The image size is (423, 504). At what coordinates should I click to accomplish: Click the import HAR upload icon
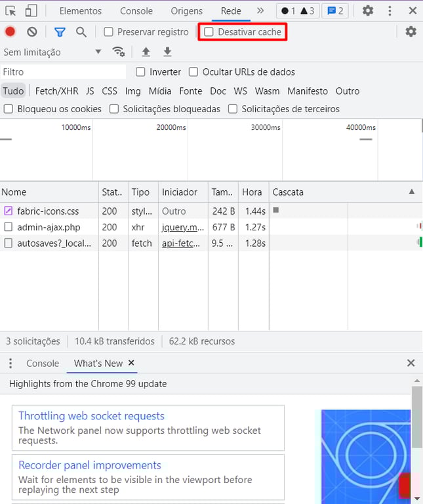tap(146, 52)
